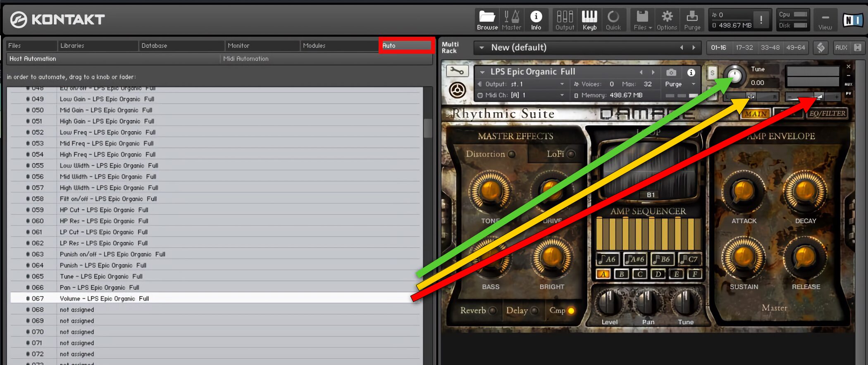The height and width of the screenshot is (365, 868).
Task: Open Multi Rack preset dropdown arrow
Action: (482, 47)
